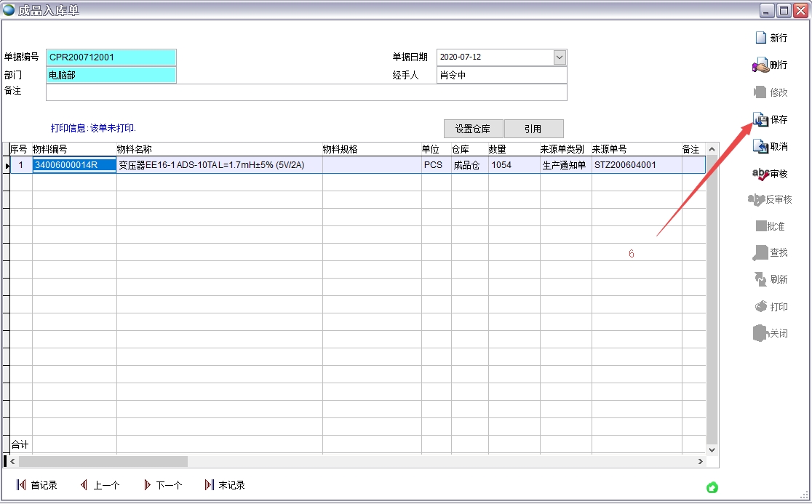Image resolution: width=812 pixels, height=504 pixels.
Task: Select the 部门 department field
Action: [111, 75]
